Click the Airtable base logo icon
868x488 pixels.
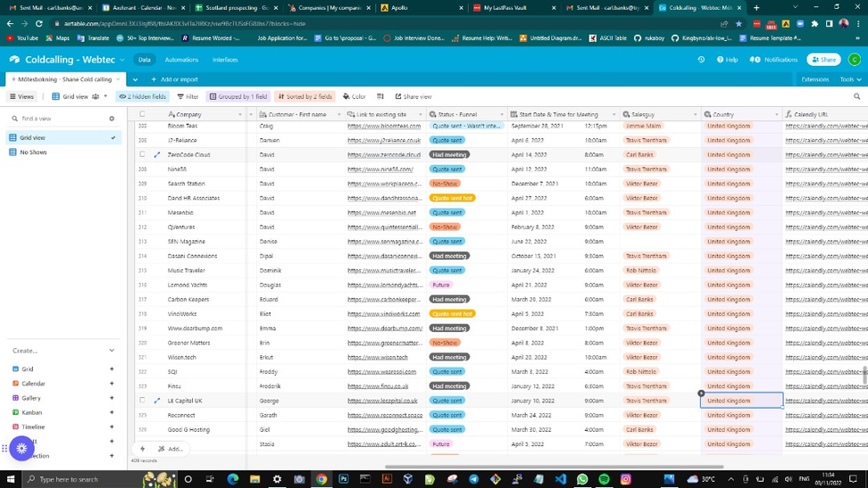14,59
